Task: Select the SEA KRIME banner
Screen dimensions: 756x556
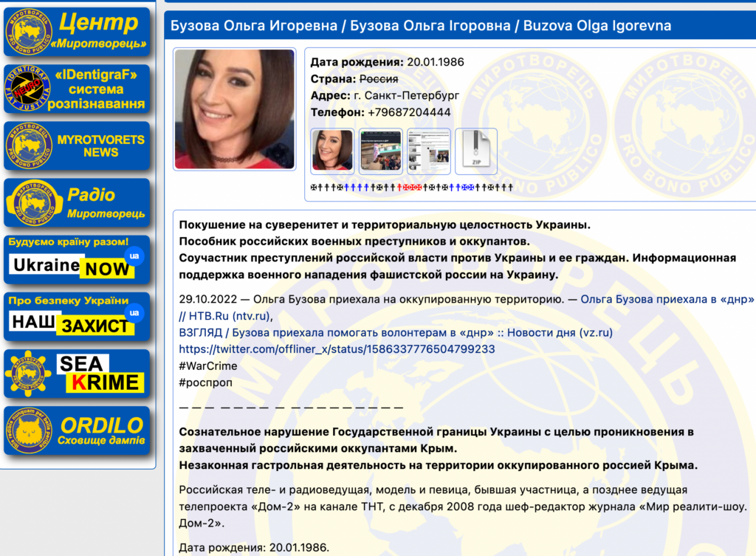Action: (x=77, y=374)
